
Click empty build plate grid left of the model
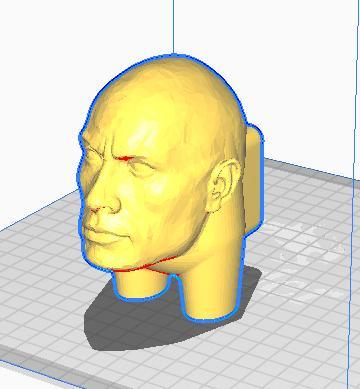40,267
